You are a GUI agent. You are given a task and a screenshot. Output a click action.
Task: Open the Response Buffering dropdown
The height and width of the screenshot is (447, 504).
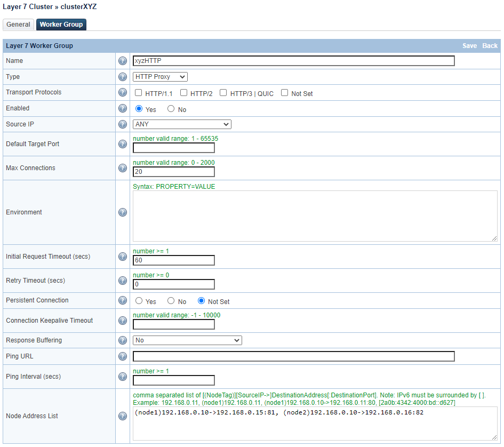187,340
